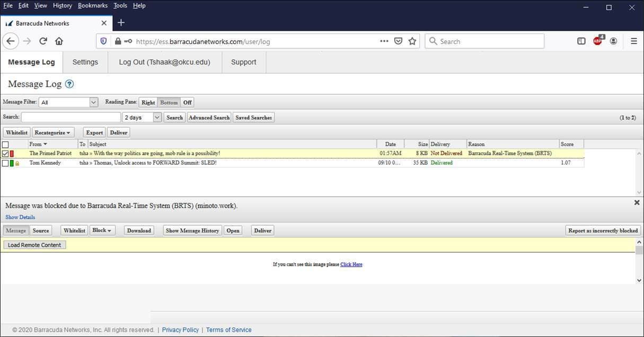Click the Export button
The height and width of the screenshot is (337, 644).
tap(94, 132)
